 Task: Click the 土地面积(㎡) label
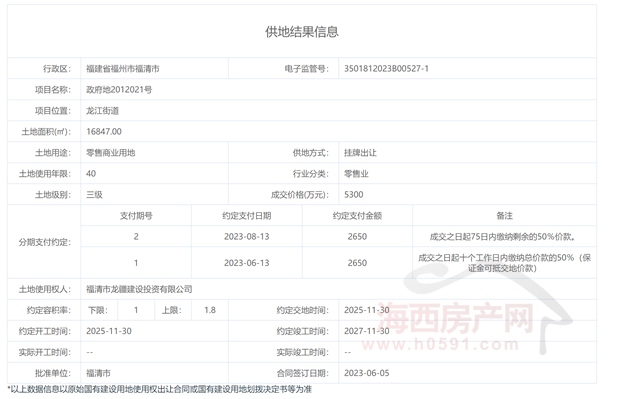(x=46, y=132)
